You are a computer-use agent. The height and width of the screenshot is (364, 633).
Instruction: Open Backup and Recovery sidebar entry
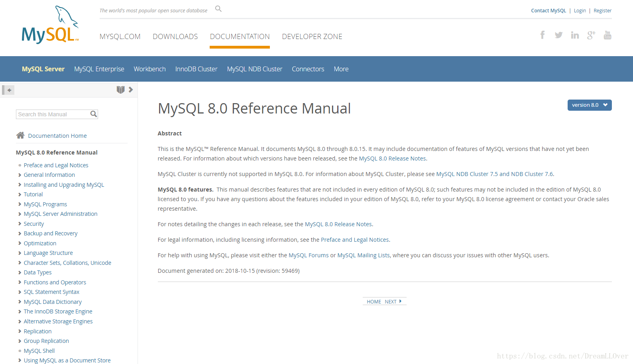tap(51, 233)
